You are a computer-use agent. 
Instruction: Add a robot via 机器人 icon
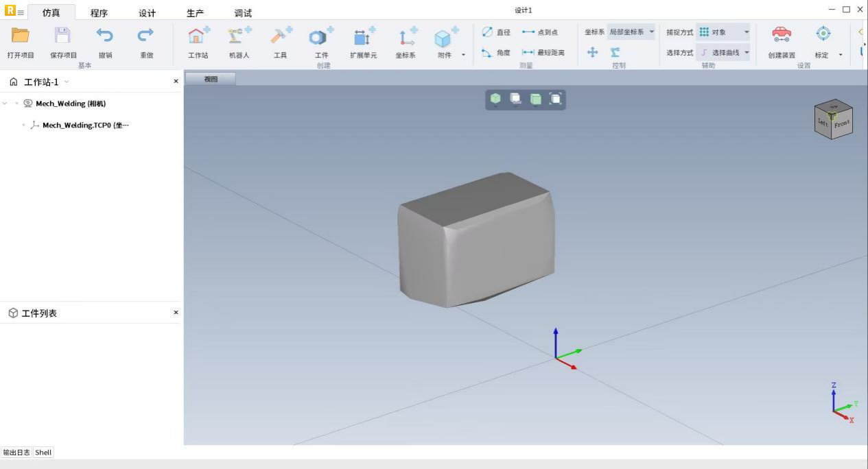coord(239,36)
